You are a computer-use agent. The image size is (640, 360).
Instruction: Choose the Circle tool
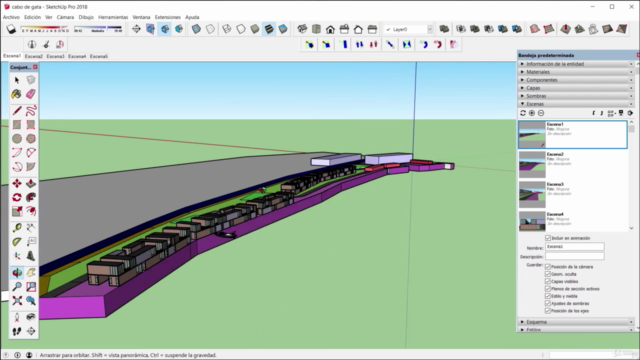[x=17, y=139]
